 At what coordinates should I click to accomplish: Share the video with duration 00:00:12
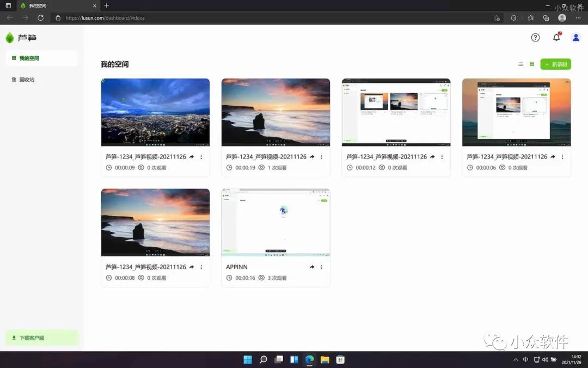pos(432,156)
